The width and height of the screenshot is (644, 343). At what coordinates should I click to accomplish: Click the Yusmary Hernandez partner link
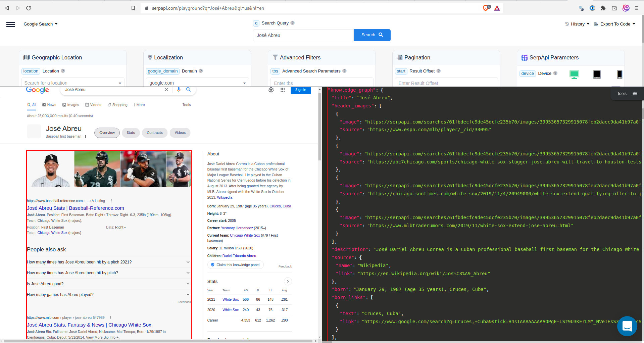tap(237, 228)
